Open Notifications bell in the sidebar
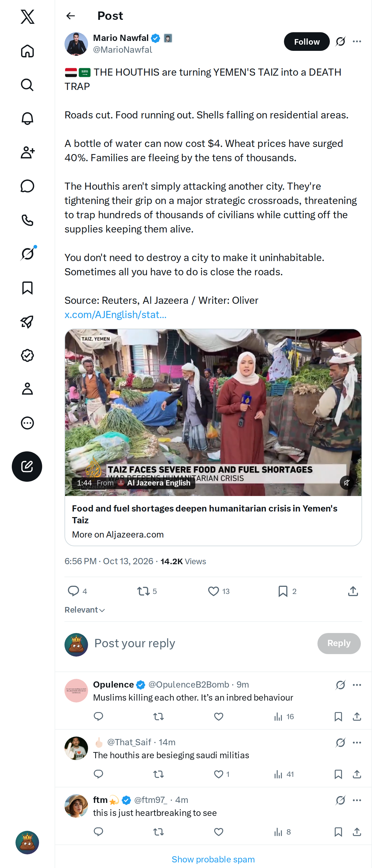Screen dimensions: 372x868 27,119
